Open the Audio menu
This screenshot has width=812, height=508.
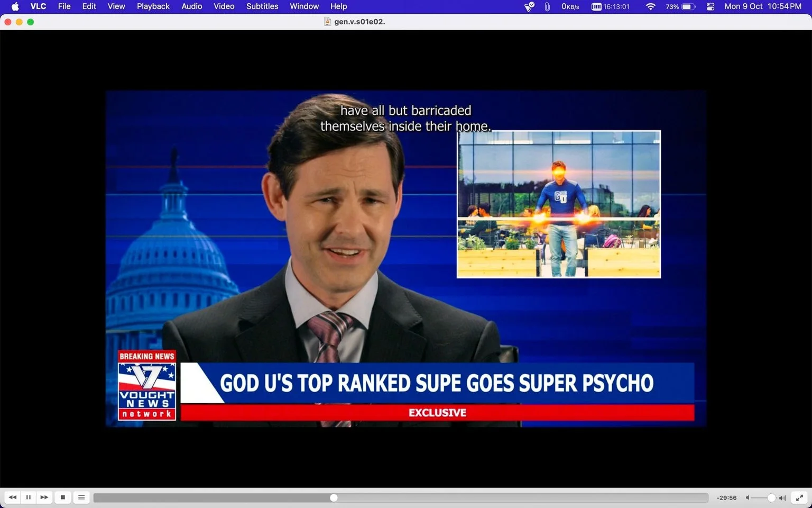(192, 6)
